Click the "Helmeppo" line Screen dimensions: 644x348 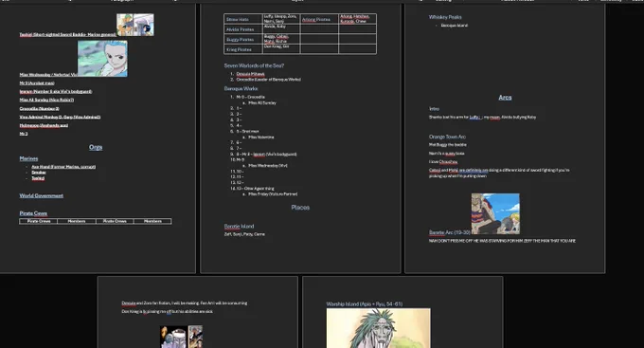[44, 125]
